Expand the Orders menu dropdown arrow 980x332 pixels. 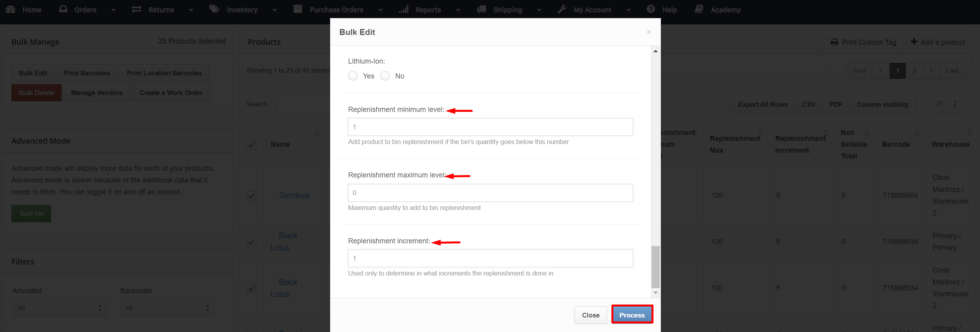click(x=113, y=10)
